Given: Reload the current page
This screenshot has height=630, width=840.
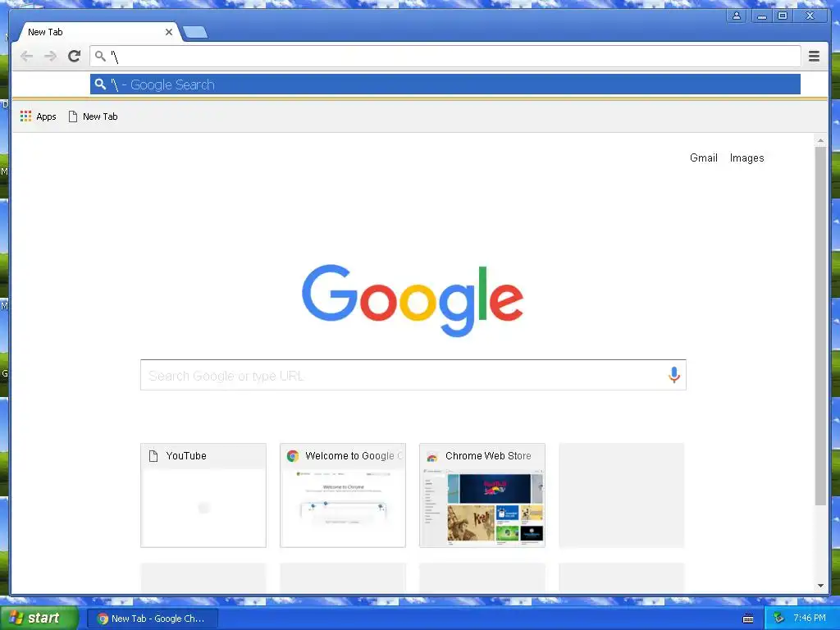Looking at the screenshot, I should pos(75,57).
